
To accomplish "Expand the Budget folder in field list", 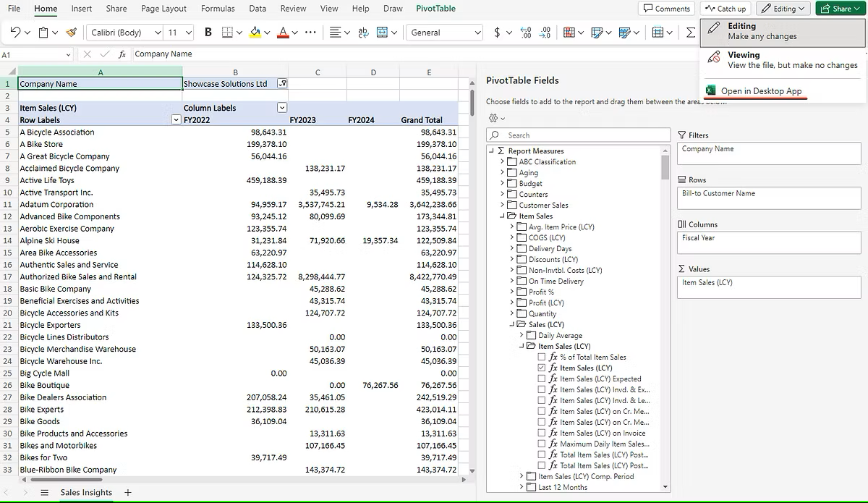I will [x=503, y=184].
